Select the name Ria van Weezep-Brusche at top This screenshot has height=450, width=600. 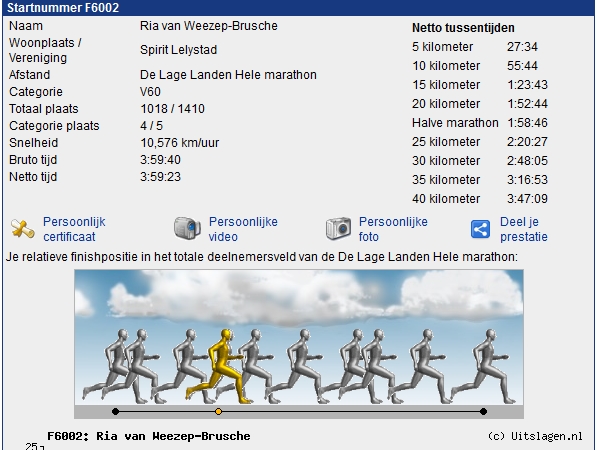(208, 25)
